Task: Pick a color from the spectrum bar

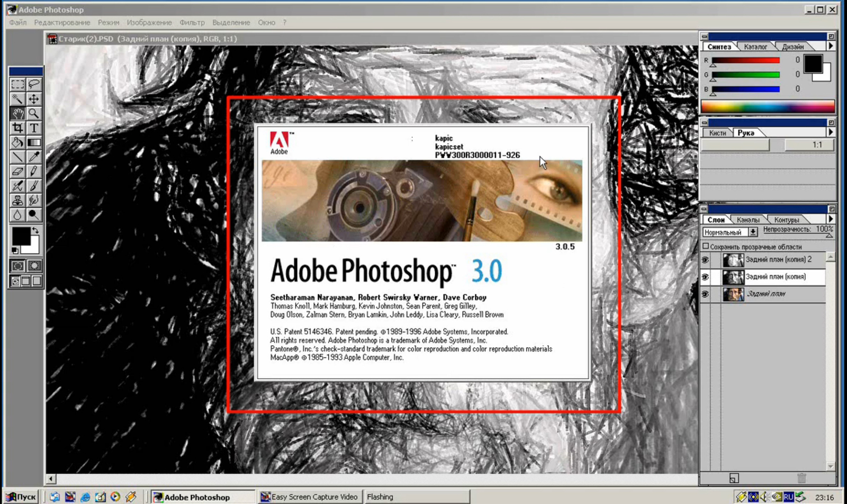Action: click(x=768, y=106)
